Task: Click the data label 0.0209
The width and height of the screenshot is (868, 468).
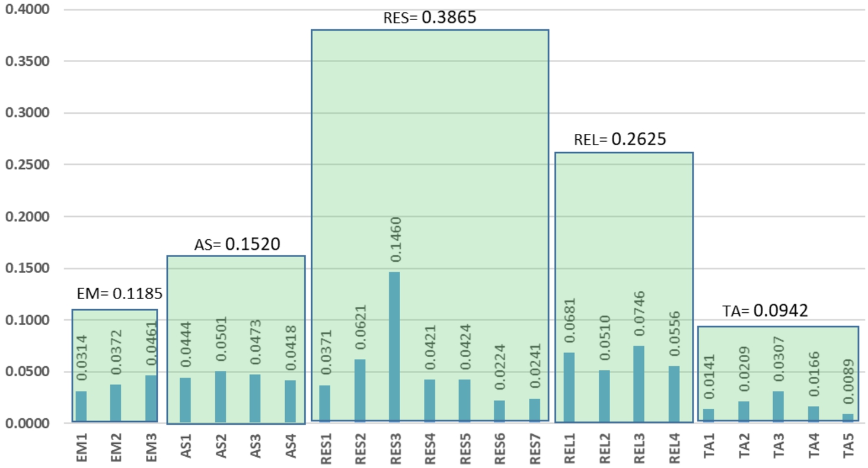Action: 743,369
